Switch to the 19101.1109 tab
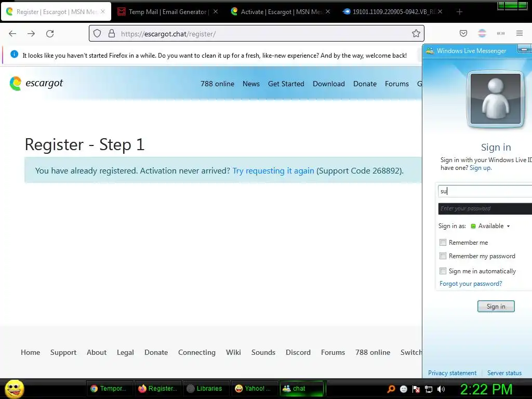 coord(393,11)
